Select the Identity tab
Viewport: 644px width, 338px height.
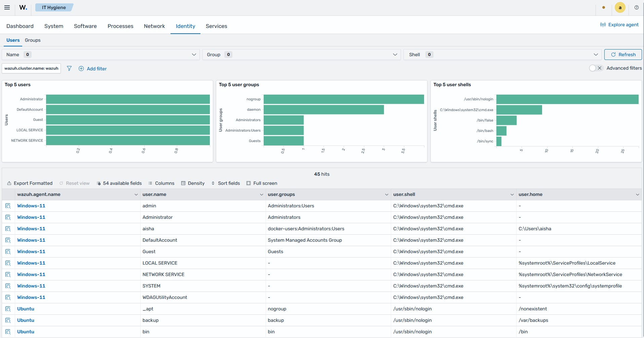tap(185, 26)
